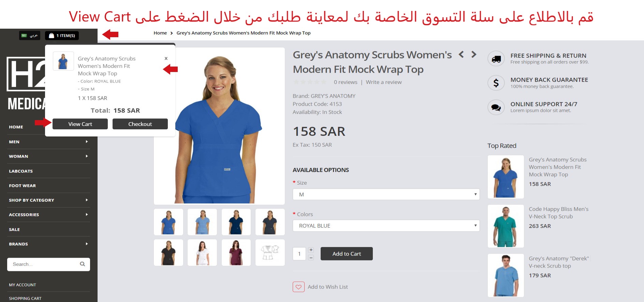644x302 pixels.
Task: Open the Size dropdown showing M
Action: point(386,195)
